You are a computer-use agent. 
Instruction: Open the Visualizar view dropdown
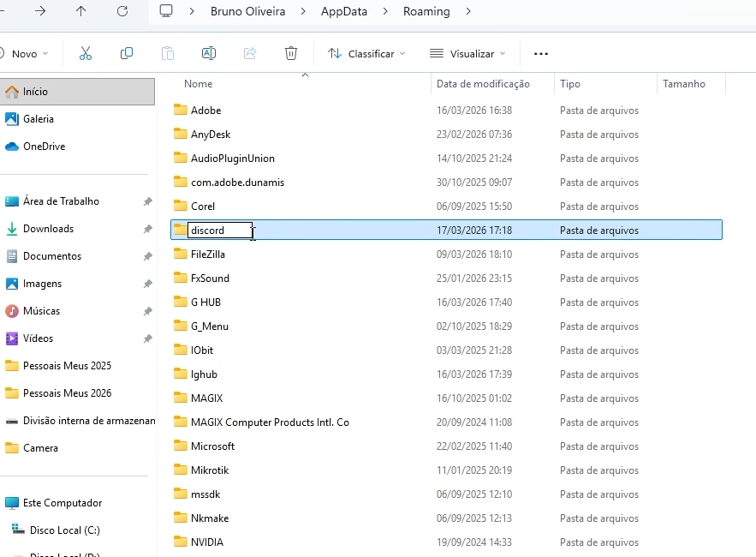click(x=467, y=54)
